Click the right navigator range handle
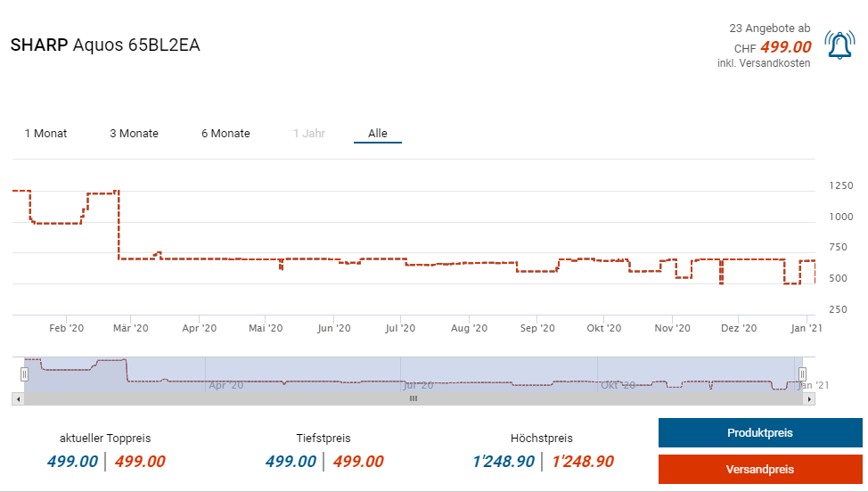Screen dimensions: 868x492 [802, 374]
